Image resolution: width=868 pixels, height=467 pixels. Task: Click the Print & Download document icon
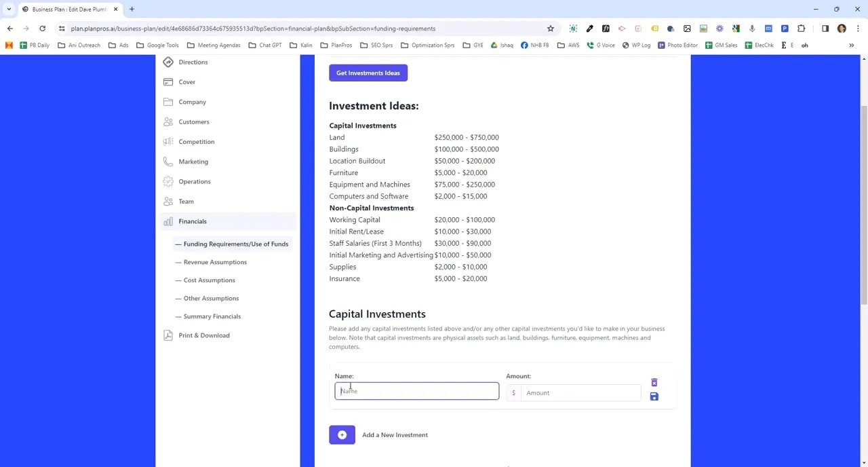click(168, 335)
